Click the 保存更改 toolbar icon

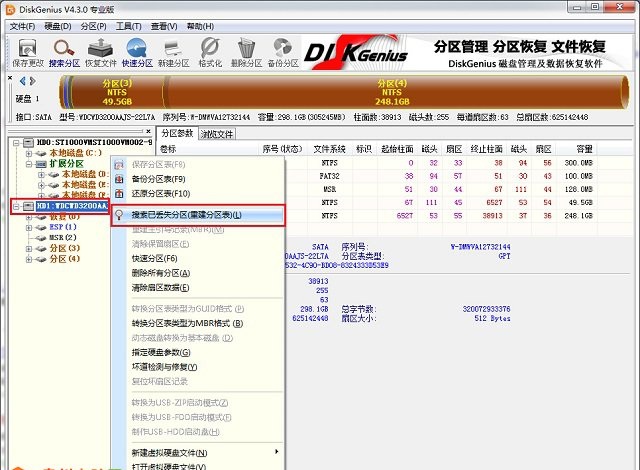tap(28, 53)
